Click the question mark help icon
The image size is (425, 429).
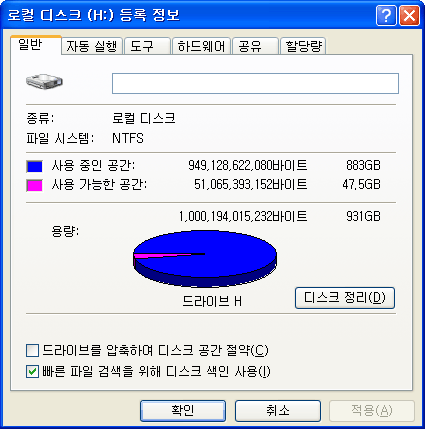click(386, 15)
